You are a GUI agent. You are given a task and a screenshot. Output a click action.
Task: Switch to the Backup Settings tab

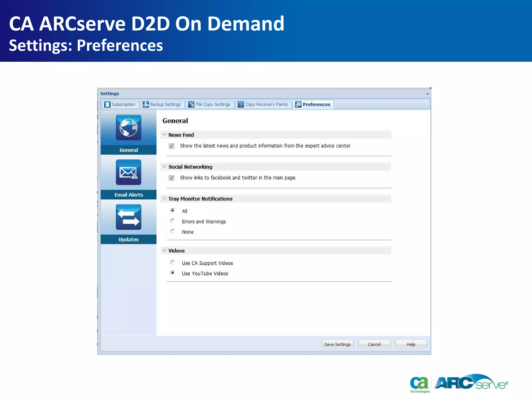tap(162, 104)
